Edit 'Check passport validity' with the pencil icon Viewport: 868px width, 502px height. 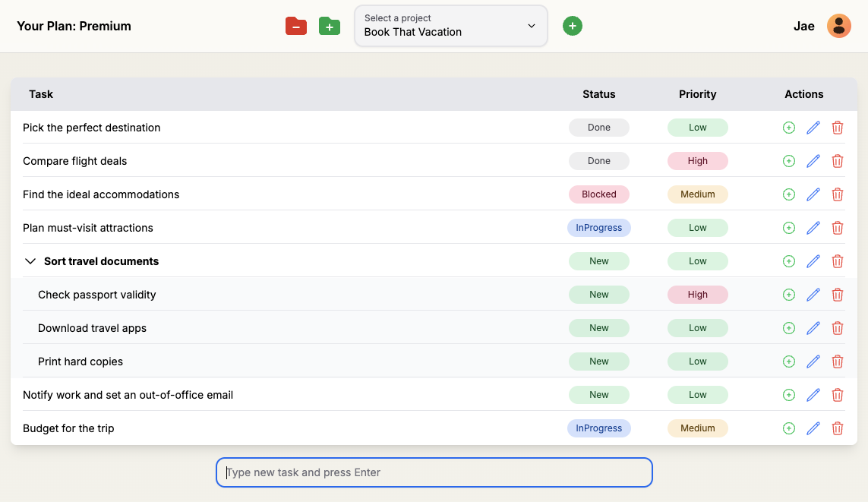point(813,294)
